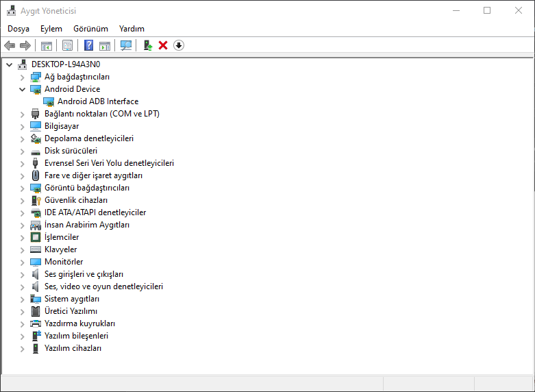535x392 pixels.
Task: Open the Yardım menu
Action: click(132, 29)
